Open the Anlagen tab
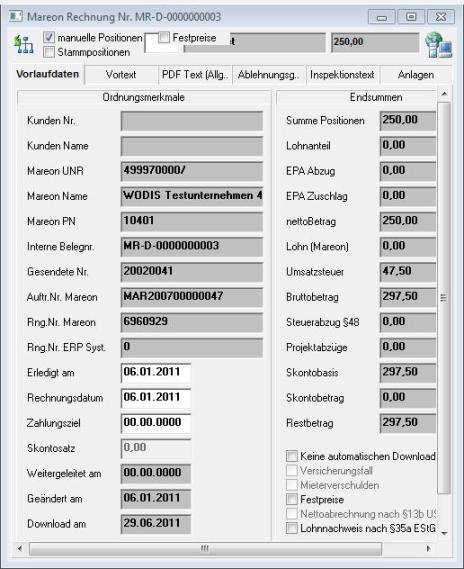The width and height of the screenshot is (464, 569). 416,75
